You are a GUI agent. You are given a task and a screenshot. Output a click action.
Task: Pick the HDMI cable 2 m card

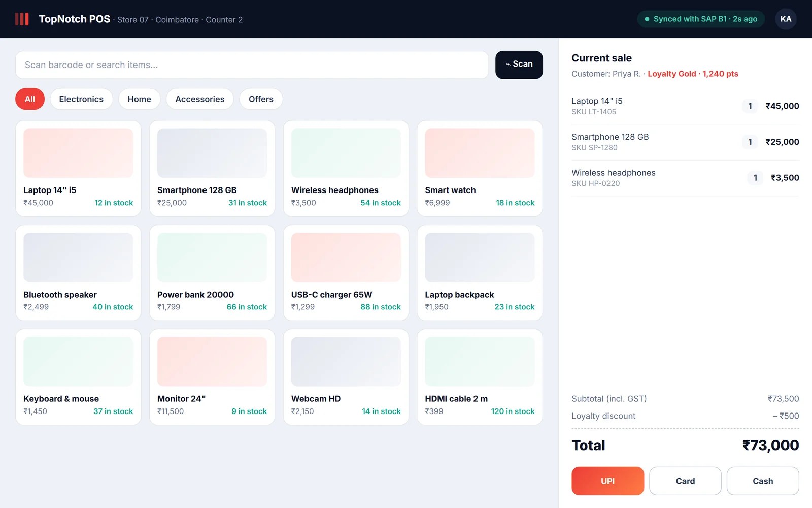pos(480,377)
